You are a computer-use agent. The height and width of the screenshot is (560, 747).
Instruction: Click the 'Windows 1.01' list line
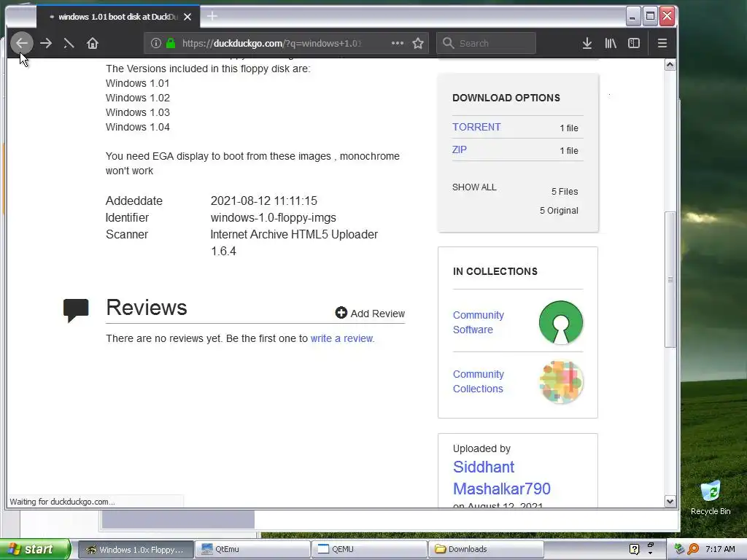(x=138, y=83)
